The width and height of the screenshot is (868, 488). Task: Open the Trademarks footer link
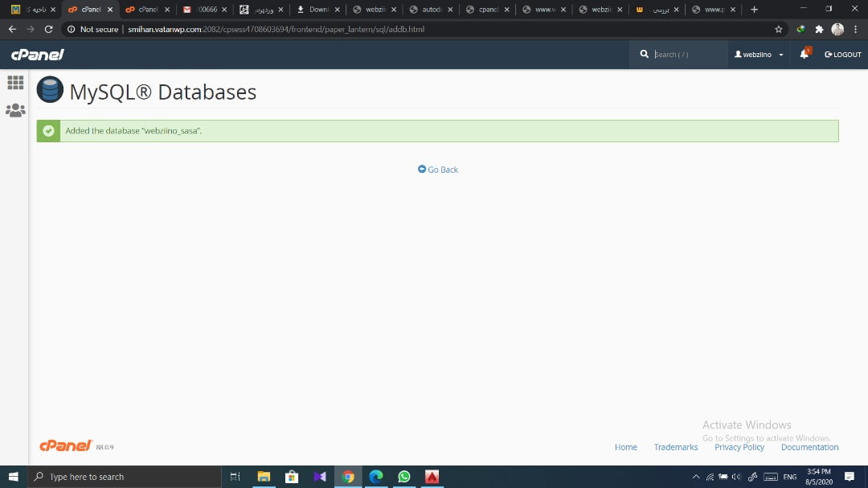click(x=675, y=447)
